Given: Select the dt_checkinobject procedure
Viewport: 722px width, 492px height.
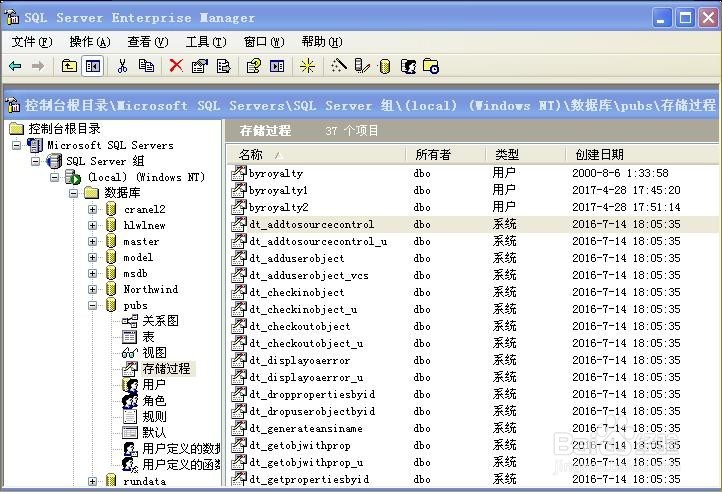Looking at the screenshot, I should [297, 293].
